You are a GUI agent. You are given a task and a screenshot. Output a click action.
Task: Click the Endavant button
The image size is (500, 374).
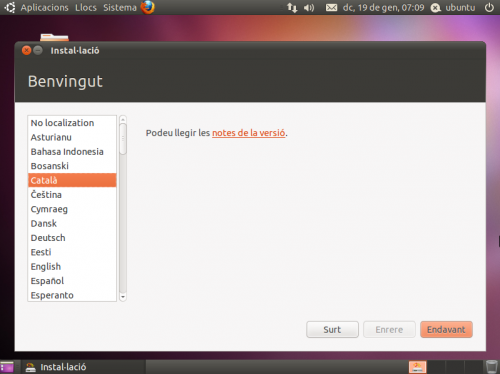point(446,330)
